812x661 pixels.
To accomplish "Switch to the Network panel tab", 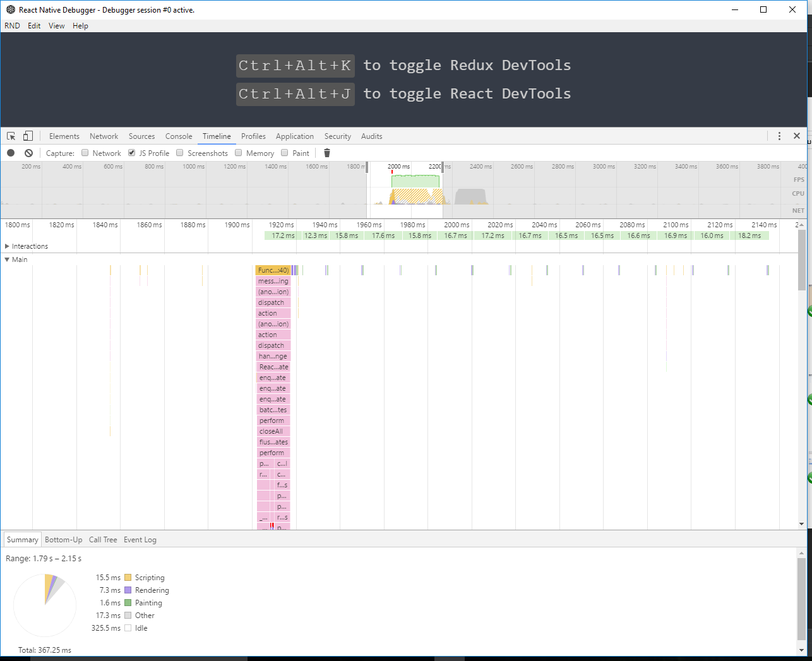I will click(x=104, y=136).
